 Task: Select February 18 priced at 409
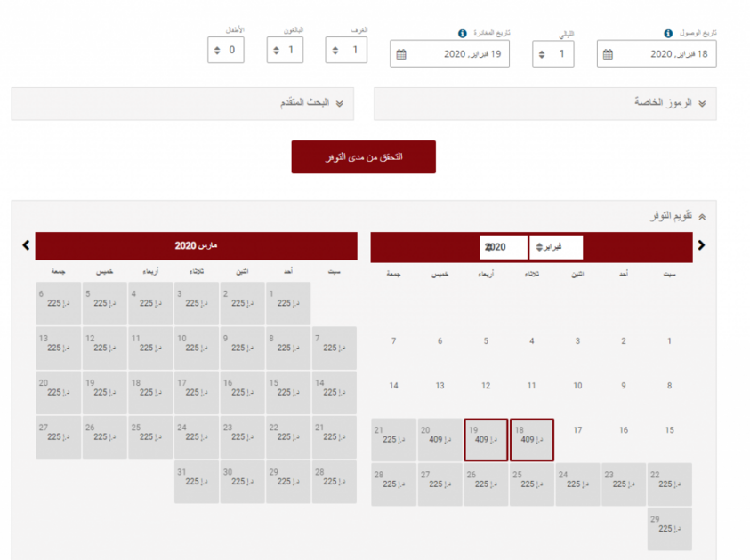(x=531, y=440)
